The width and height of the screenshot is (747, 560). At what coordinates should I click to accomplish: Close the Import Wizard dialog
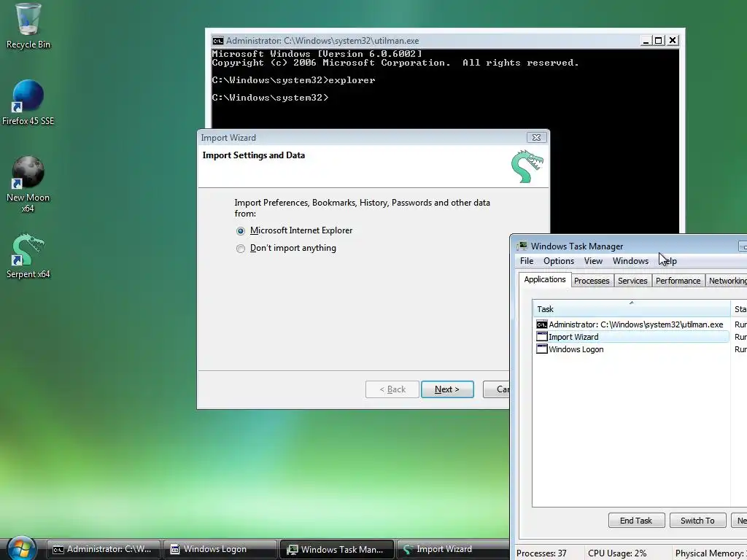536,138
